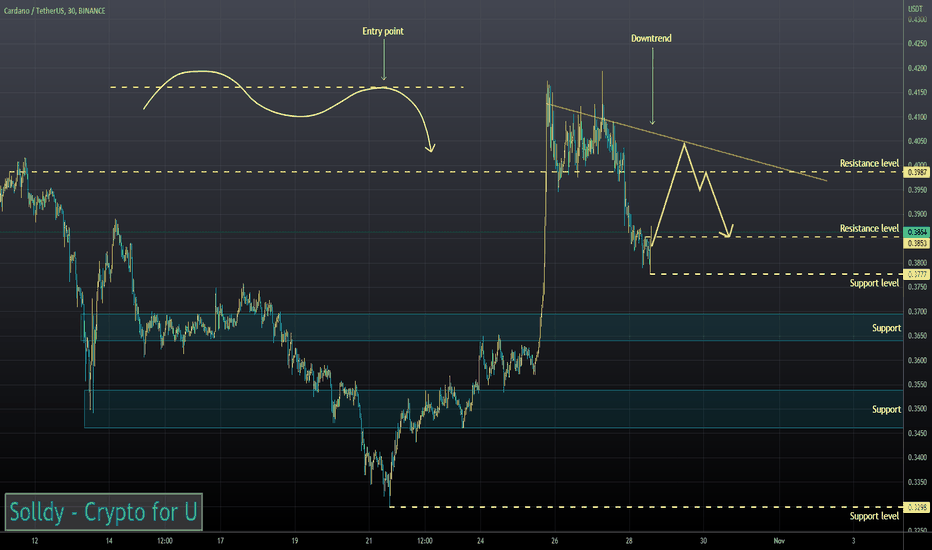
Task: Click date 26 on the time axis
Action: (x=555, y=541)
